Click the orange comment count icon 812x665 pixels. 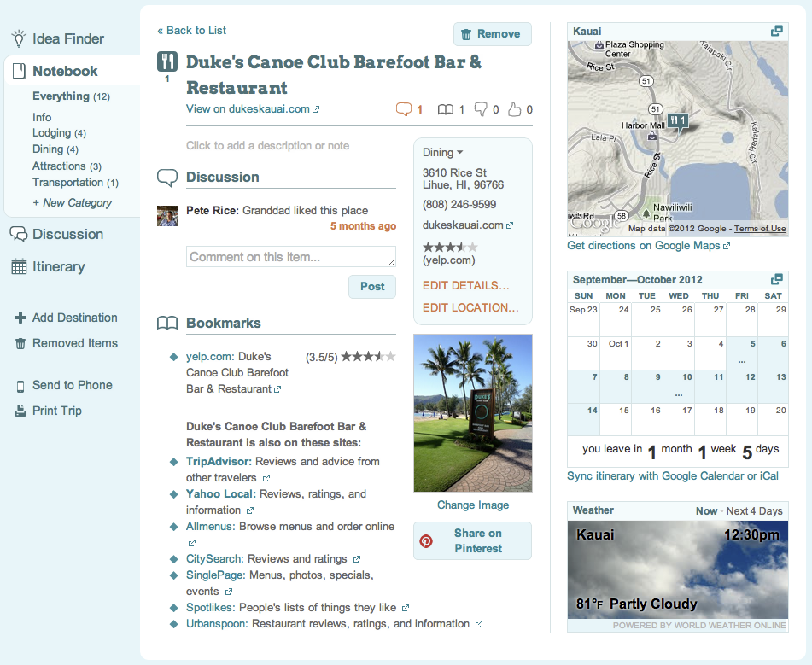click(404, 109)
